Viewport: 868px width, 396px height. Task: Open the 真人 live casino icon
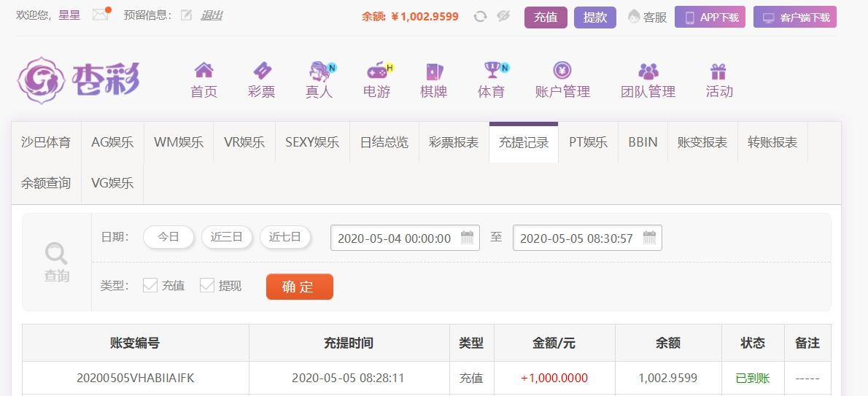320,71
